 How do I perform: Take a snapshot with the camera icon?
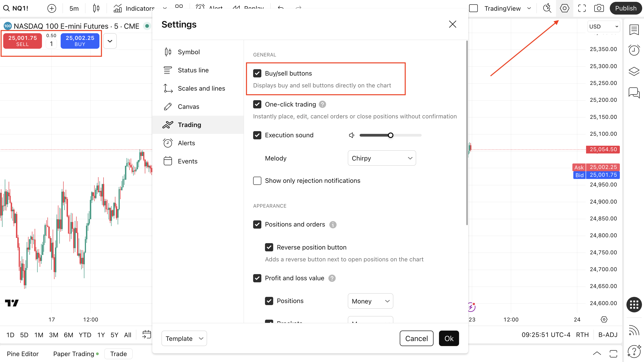(599, 8)
